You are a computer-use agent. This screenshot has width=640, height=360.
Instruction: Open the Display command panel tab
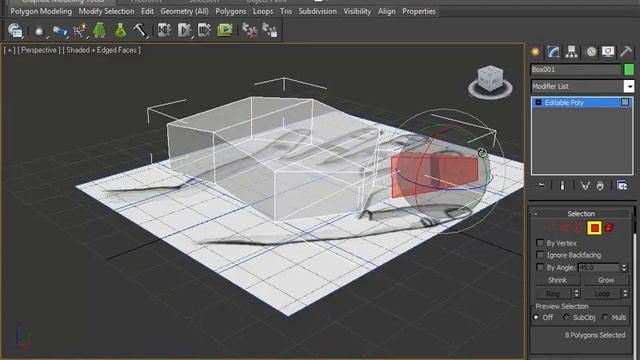point(608,52)
